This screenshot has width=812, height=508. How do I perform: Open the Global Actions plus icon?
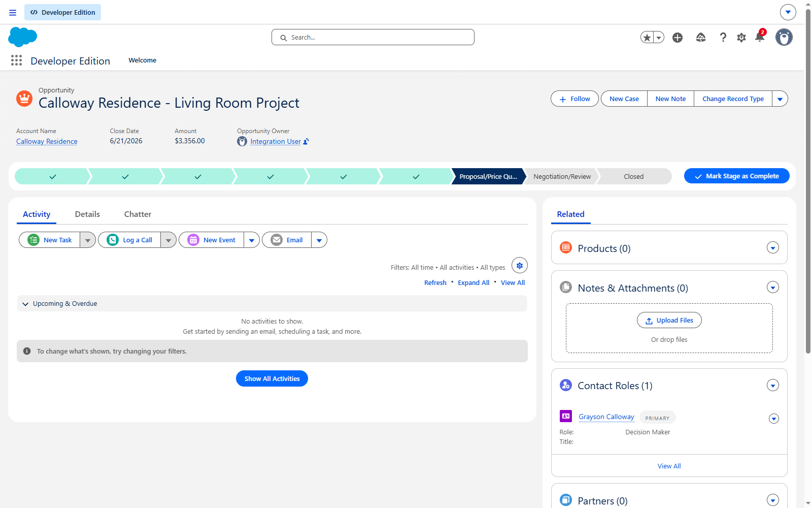pyautogui.click(x=678, y=38)
